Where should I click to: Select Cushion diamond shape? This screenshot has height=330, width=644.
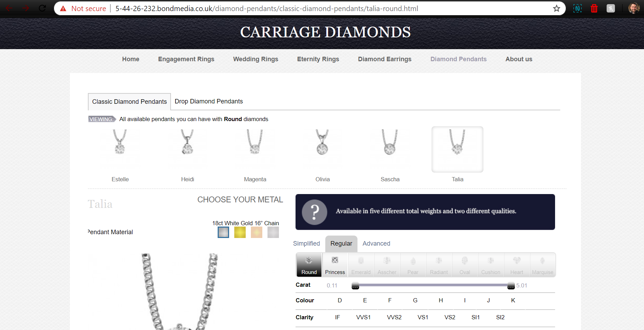pyautogui.click(x=491, y=265)
